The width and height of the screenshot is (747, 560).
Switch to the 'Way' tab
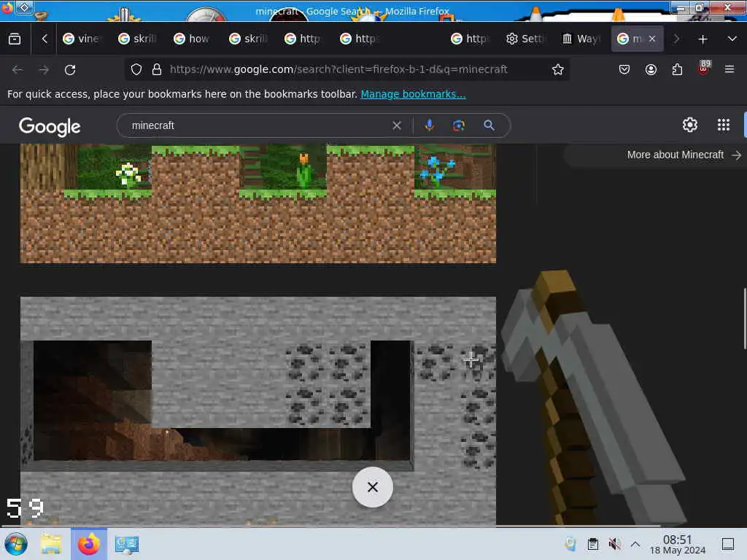581,39
